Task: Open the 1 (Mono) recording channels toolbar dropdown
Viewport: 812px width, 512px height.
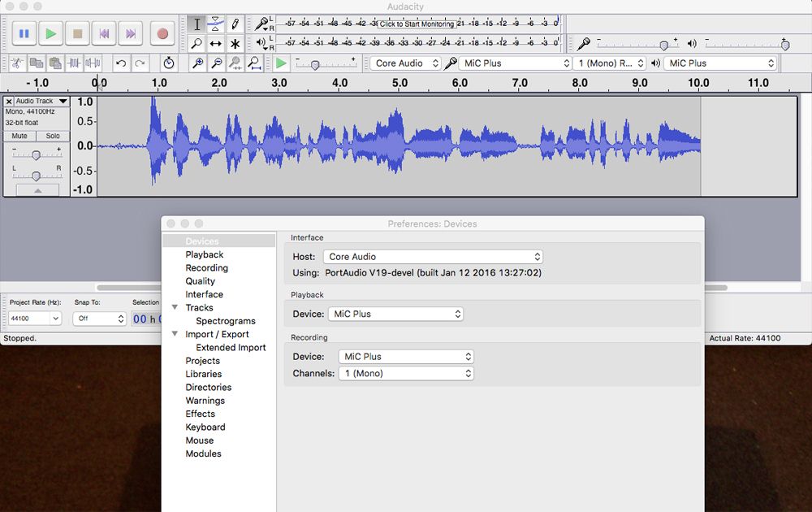Action: click(609, 63)
